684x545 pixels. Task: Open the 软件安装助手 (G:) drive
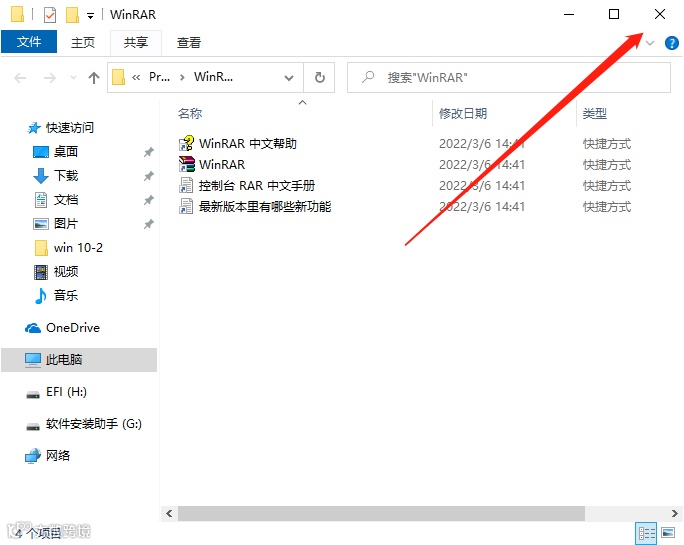click(x=93, y=424)
